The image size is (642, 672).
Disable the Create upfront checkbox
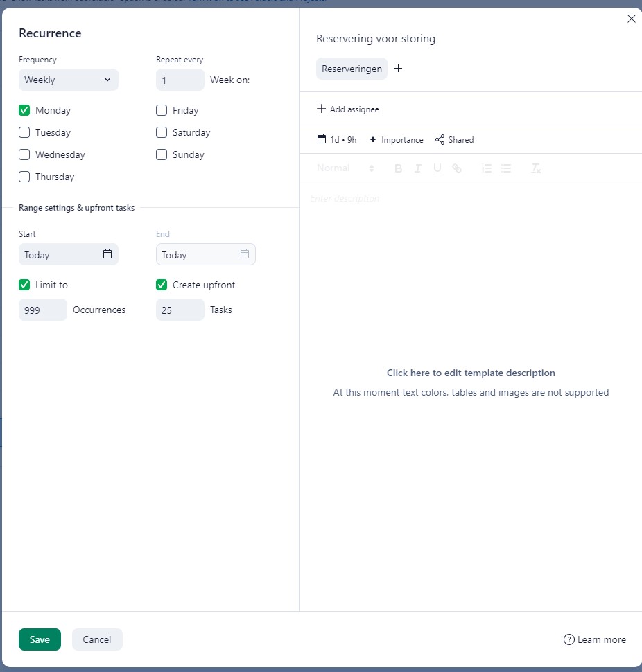coord(162,285)
